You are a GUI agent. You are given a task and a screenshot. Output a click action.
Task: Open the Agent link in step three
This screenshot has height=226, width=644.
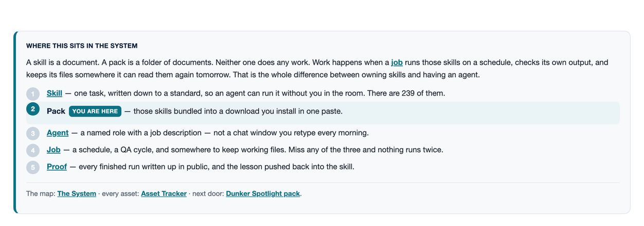click(x=58, y=133)
